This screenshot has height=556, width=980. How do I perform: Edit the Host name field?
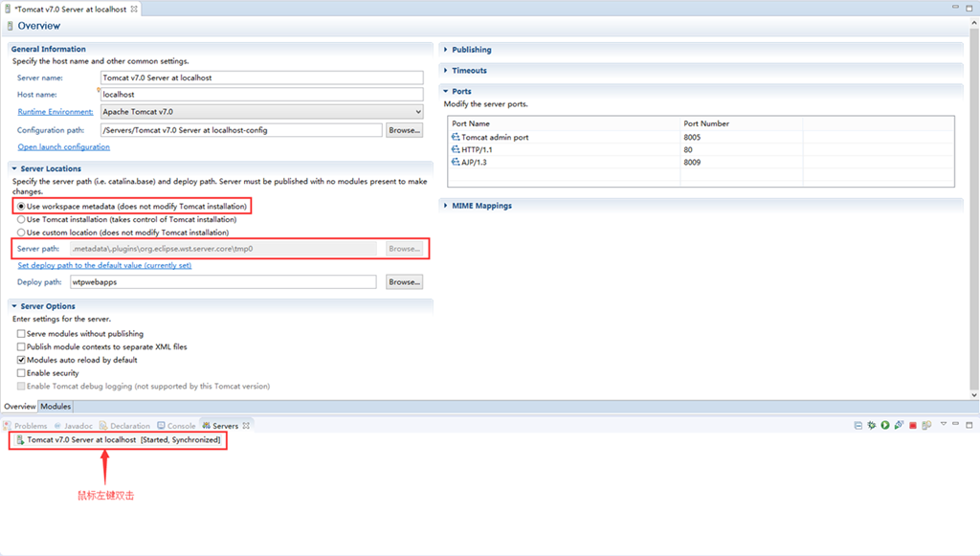click(x=261, y=95)
